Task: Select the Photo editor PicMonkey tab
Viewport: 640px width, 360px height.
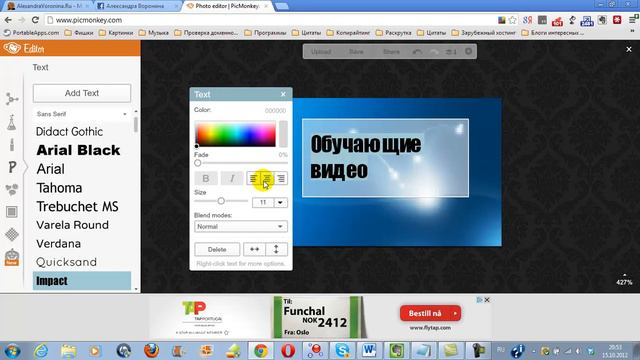Action: click(228, 6)
